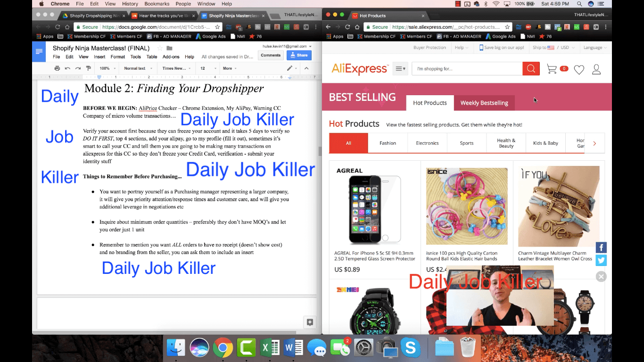
Task: Click the AliExpress search magnifier button
Action: coord(531,69)
